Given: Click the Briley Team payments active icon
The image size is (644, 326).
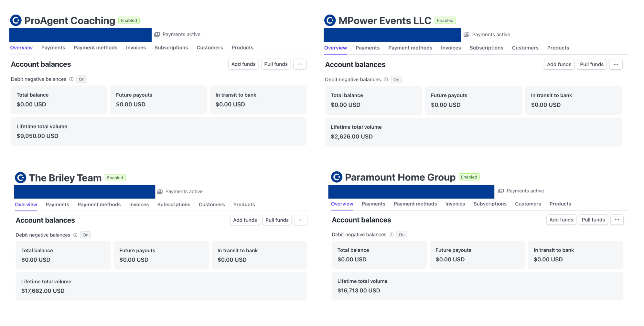Looking at the screenshot, I should pos(160,191).
